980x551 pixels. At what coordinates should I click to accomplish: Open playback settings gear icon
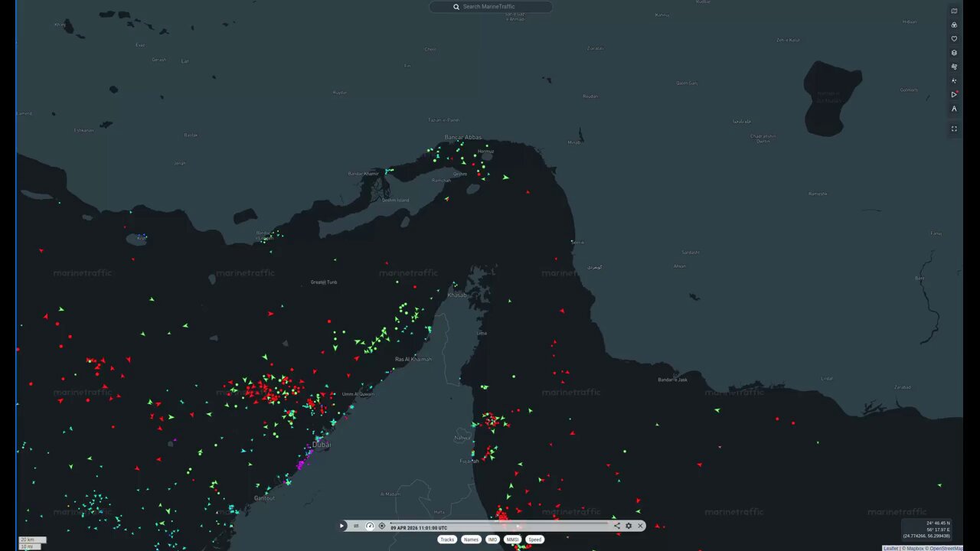(x=629, y=526)
